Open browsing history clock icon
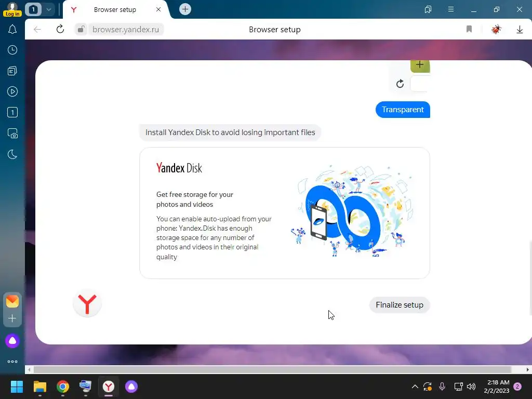This screenshot has height=399, width=532. click(x=12, y=50)
